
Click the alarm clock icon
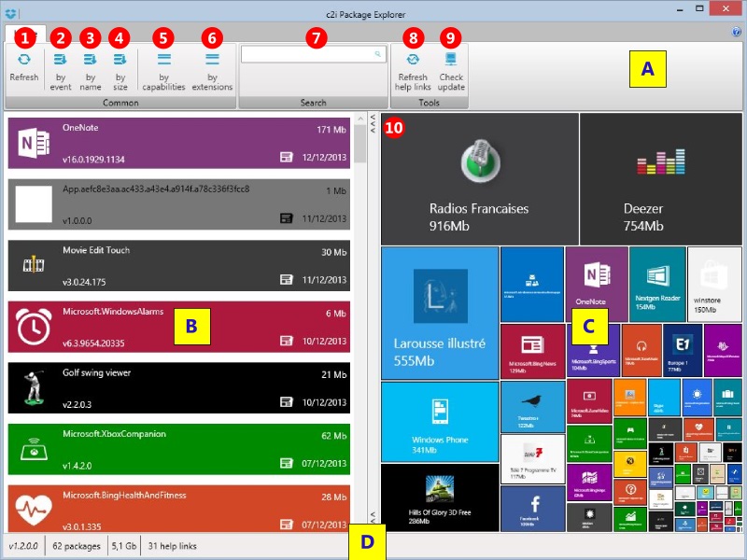pos(34,327)
